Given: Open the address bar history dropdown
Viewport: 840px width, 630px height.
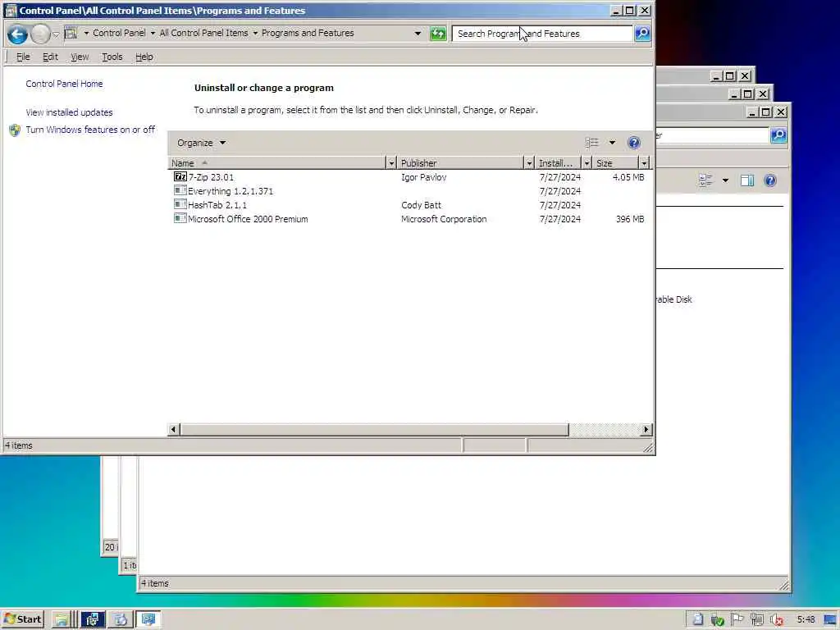Looking at the screenshot, I should click(418, 33).
